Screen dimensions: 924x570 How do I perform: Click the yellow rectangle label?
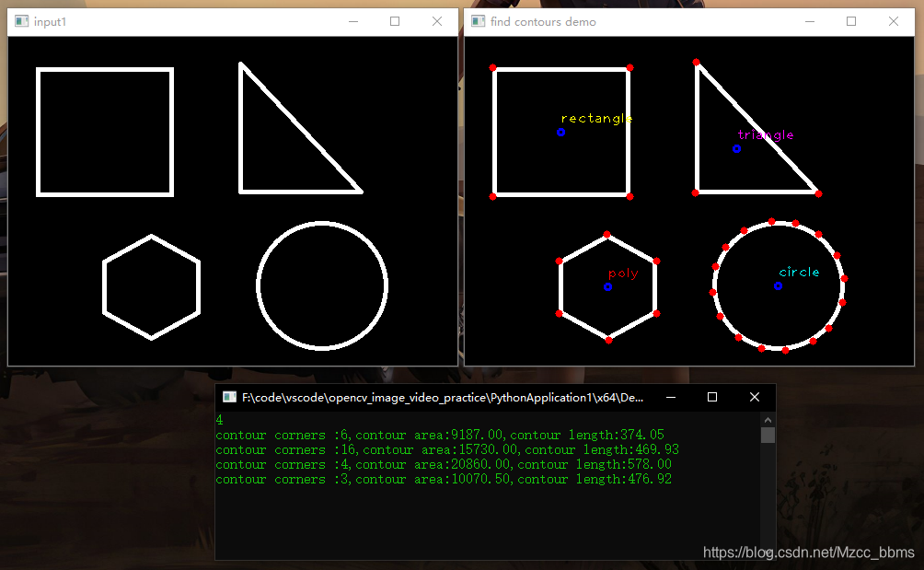[x=596, y=119]
